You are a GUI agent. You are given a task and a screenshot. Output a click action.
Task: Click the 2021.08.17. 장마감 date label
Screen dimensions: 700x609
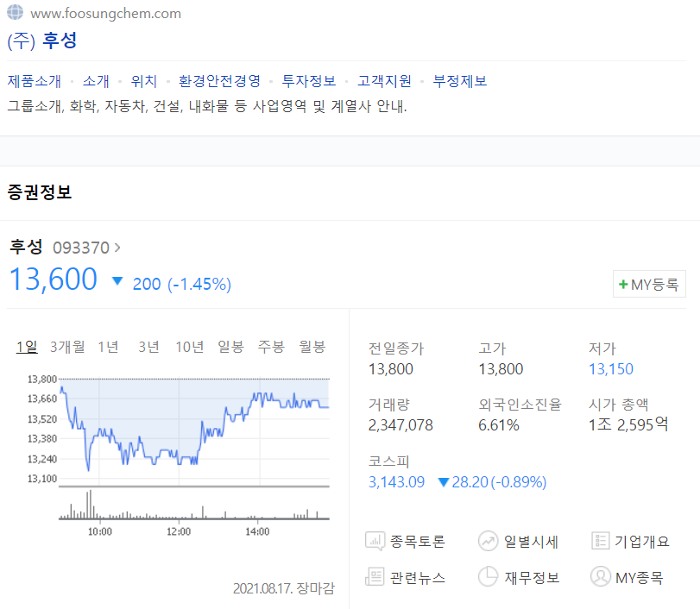click(x=284, y=588)
